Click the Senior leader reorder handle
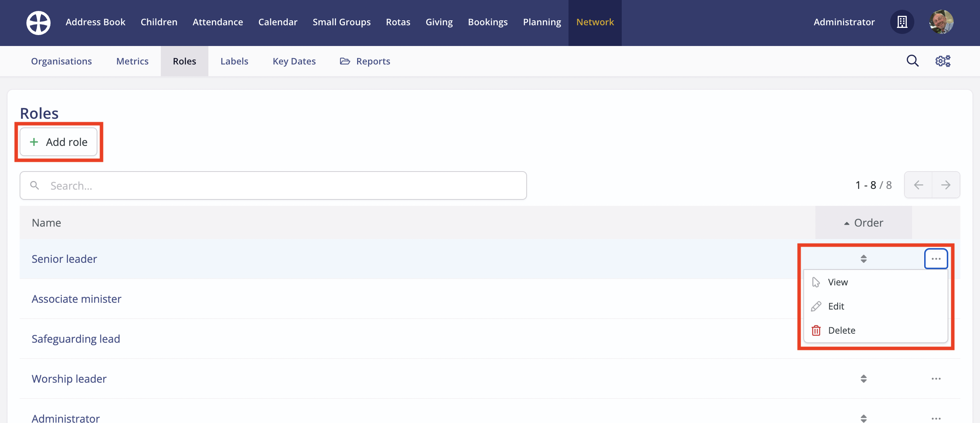 click(864, 259)
